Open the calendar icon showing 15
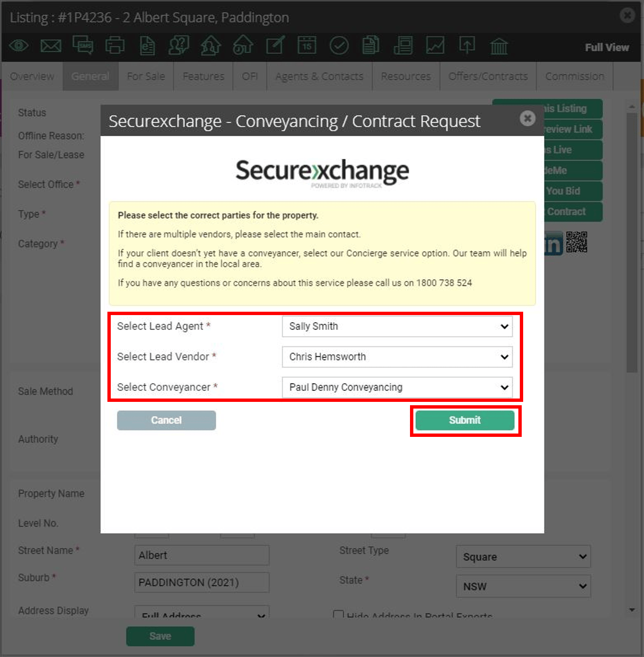 point(307,45)
